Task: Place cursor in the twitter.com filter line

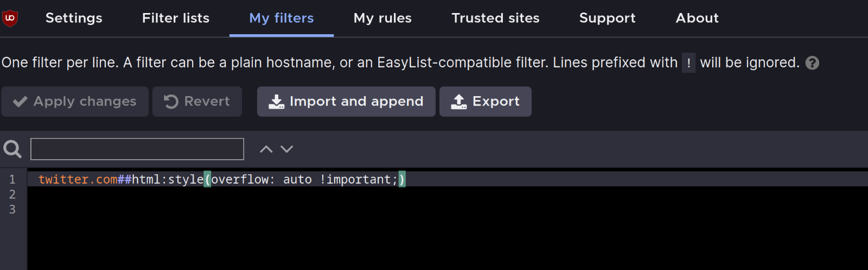Action: 448,179
